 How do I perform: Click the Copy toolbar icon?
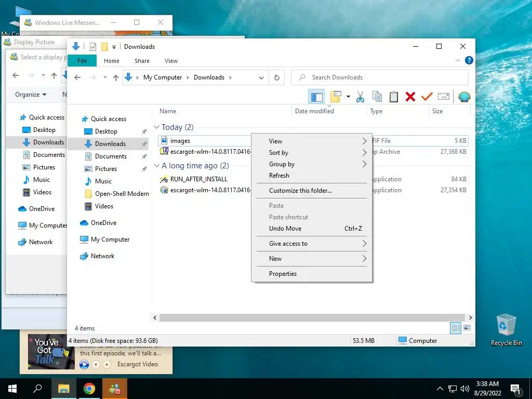(377, 97)
